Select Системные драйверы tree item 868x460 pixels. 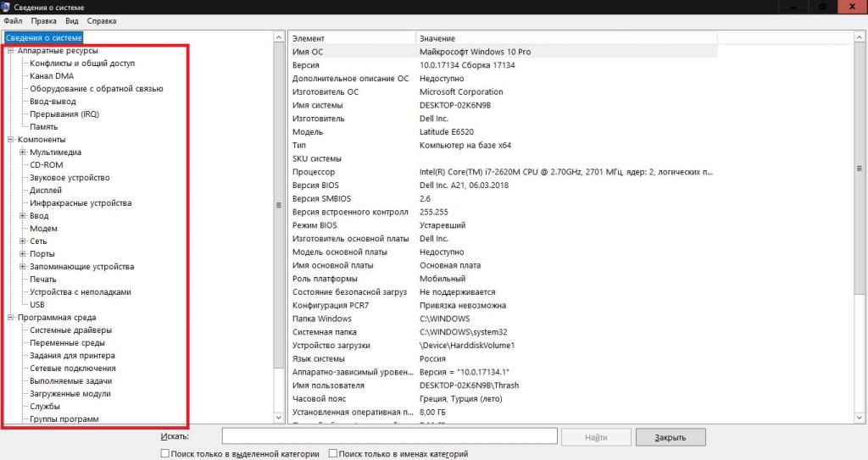(x=71, y=330)
